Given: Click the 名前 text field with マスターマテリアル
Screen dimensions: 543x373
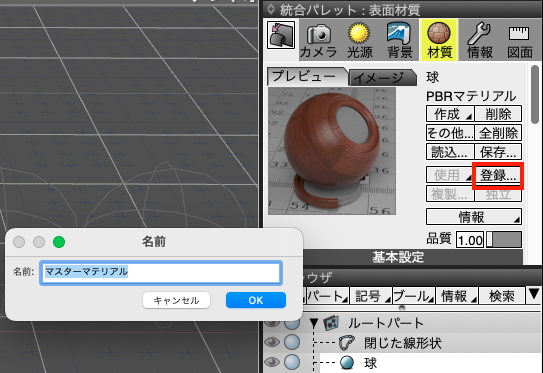Looking at the screenshot, I should pos(161,272).
